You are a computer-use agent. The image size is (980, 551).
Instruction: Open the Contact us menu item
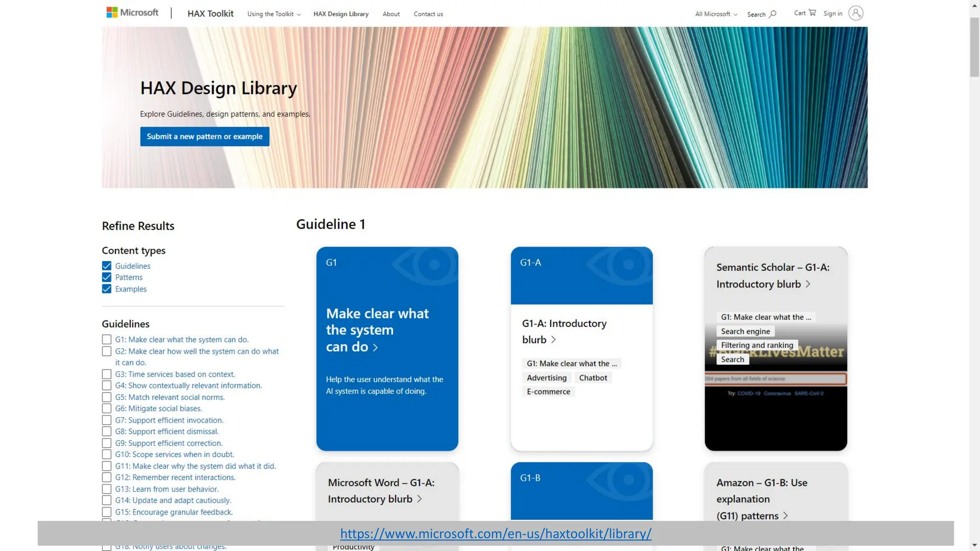tap(428, 14)
